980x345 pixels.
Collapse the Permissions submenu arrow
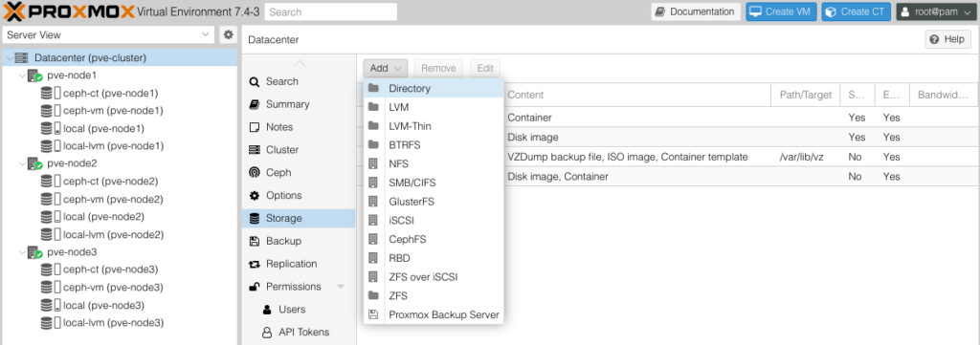341,287
